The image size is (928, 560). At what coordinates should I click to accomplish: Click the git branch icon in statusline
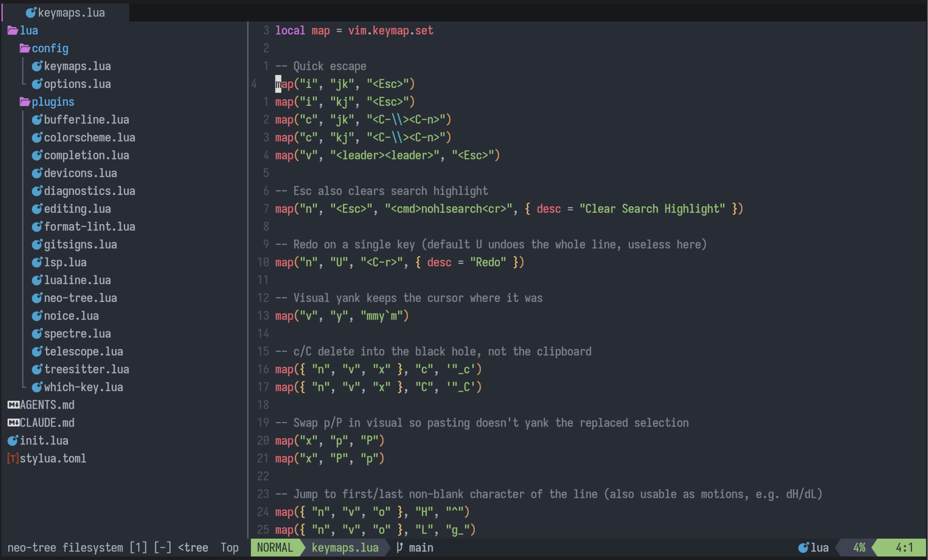tap(400, 548)
